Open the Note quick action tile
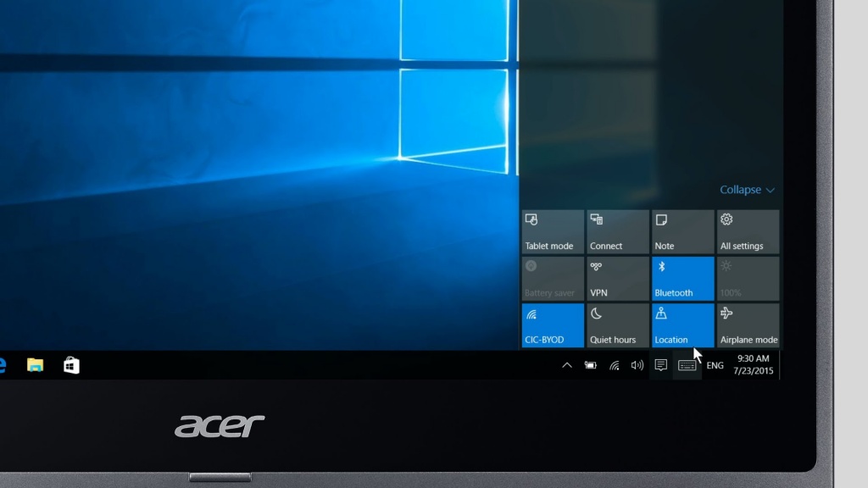The height and width of the screenshot is (488, 868). pos(683,232)
